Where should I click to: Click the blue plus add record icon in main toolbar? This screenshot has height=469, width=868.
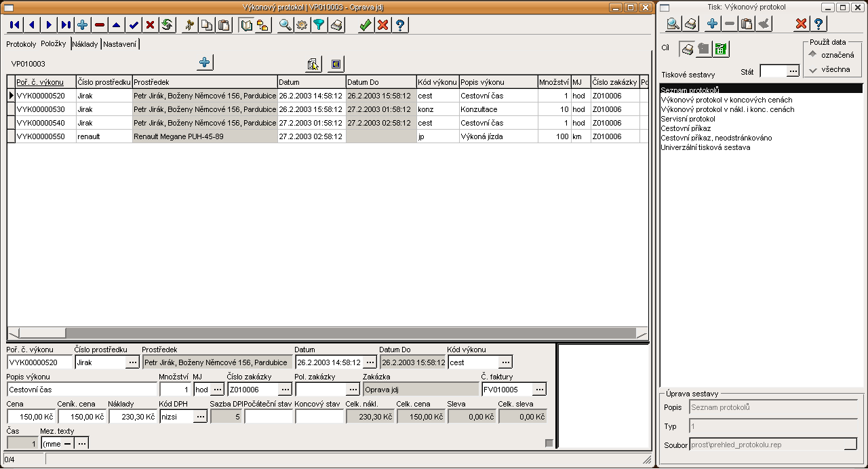pos(83,25)
